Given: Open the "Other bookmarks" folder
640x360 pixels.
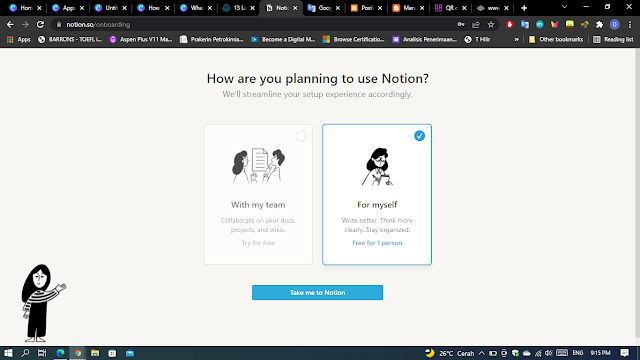Looking at the screenshot, I should [556, 39].
